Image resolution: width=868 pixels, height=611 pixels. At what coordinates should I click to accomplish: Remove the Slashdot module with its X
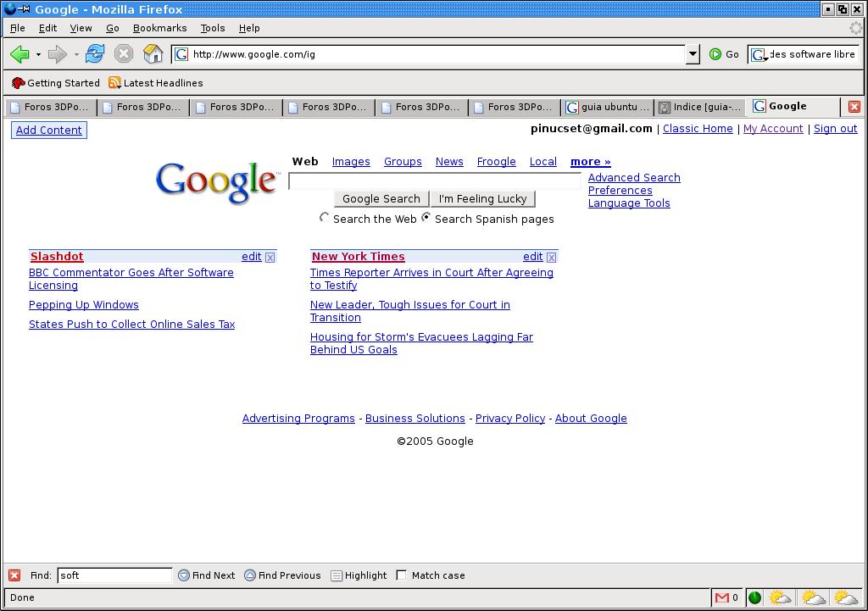coord(270,258)
